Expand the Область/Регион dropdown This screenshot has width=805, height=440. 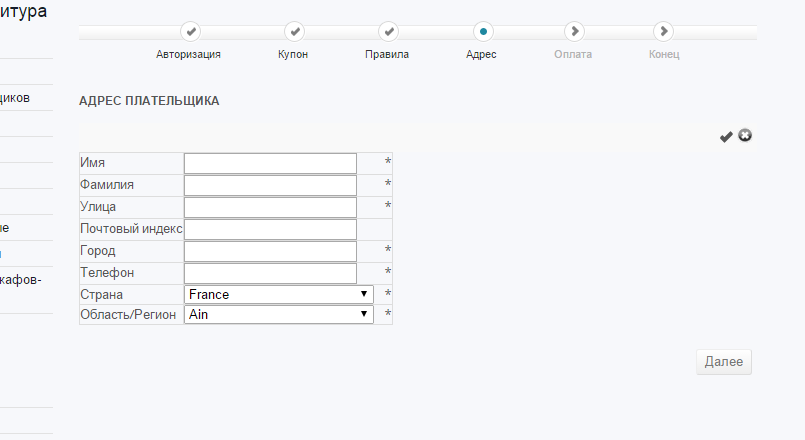click(279, 314)
